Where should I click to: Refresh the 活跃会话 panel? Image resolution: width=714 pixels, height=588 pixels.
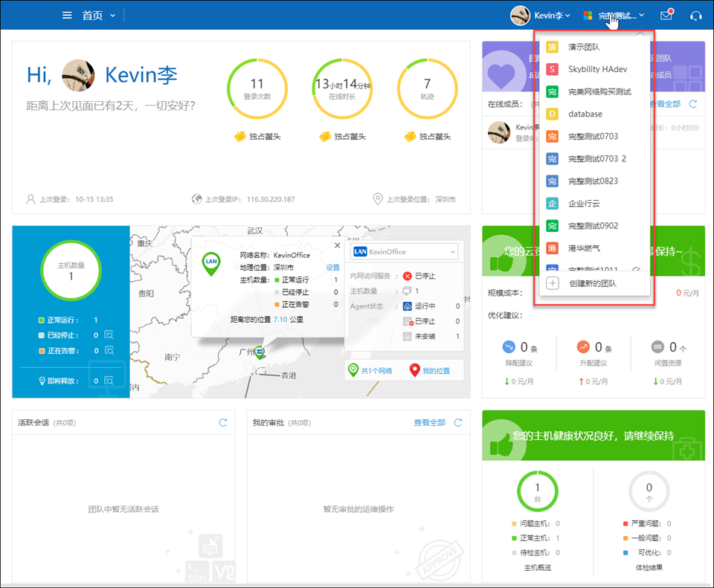[222, 421]
